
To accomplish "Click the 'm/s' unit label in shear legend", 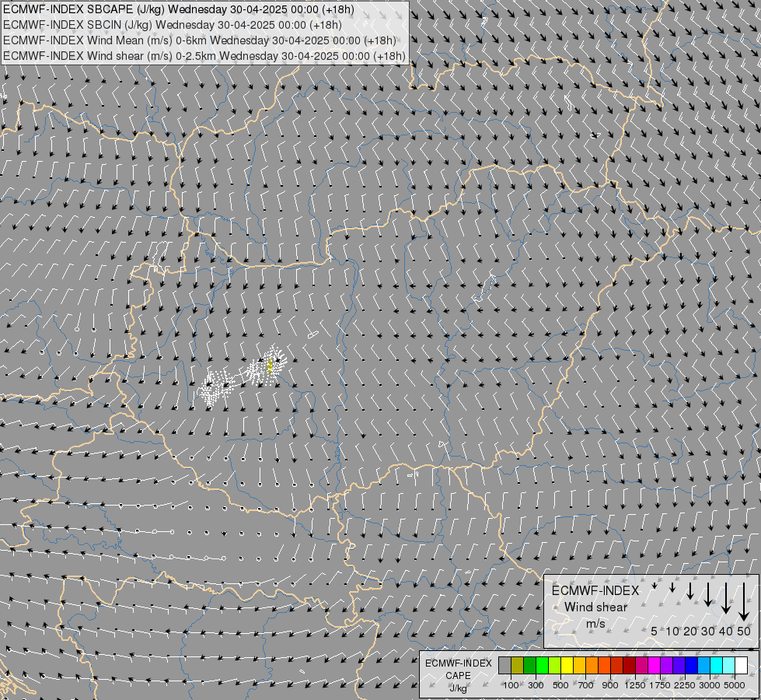I will click(x=595, y=623).
